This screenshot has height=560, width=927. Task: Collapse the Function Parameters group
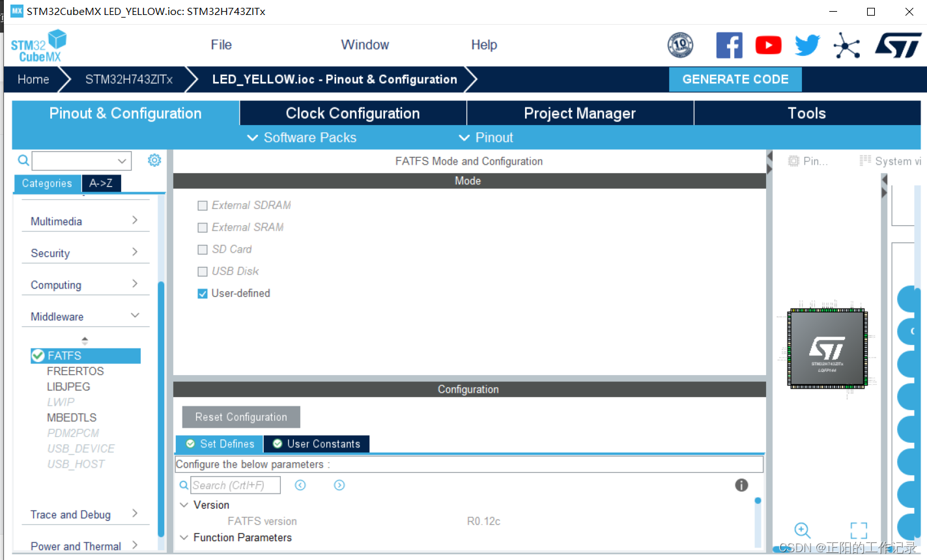pyautogui.click(x=184, y=537)
